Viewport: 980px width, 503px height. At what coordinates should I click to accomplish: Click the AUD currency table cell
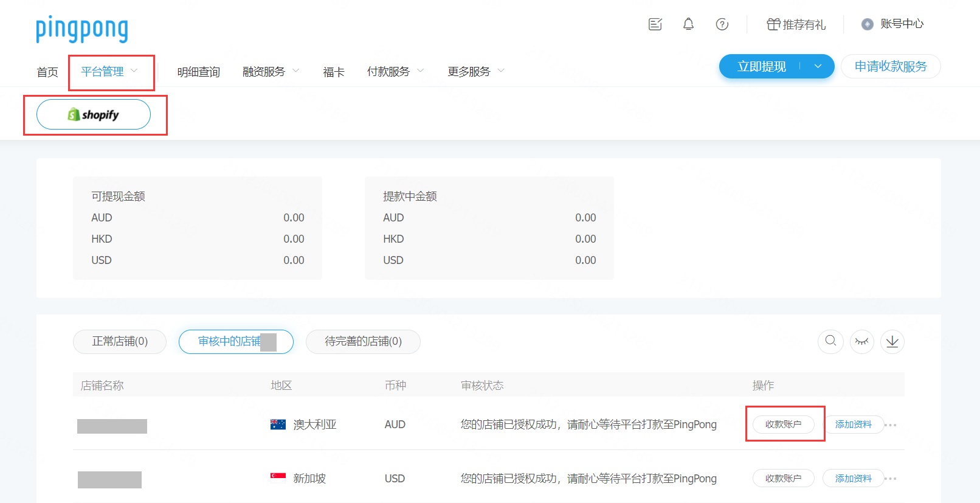tap(395, 425)
